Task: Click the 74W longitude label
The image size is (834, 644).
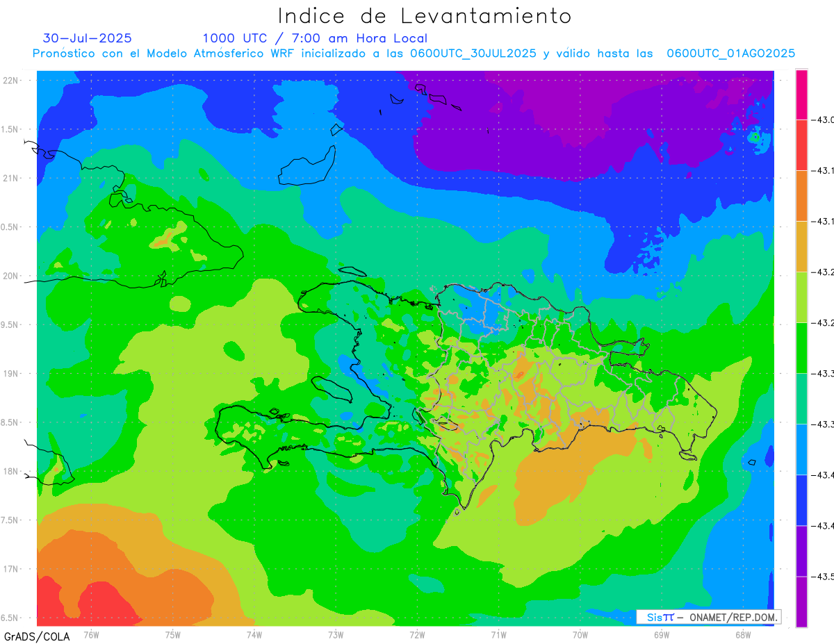Action: (x=254, y=634)
